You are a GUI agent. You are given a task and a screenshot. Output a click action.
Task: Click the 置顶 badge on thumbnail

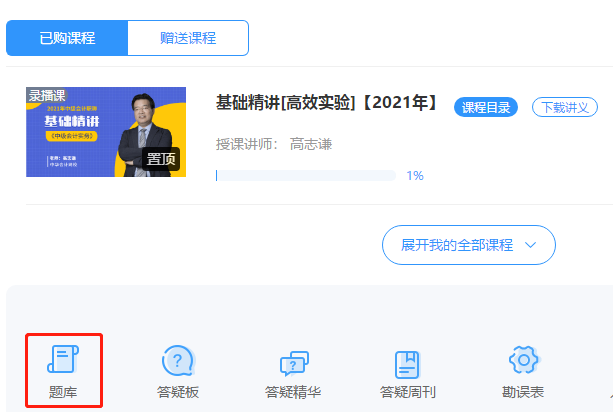[x=161, y=159]
